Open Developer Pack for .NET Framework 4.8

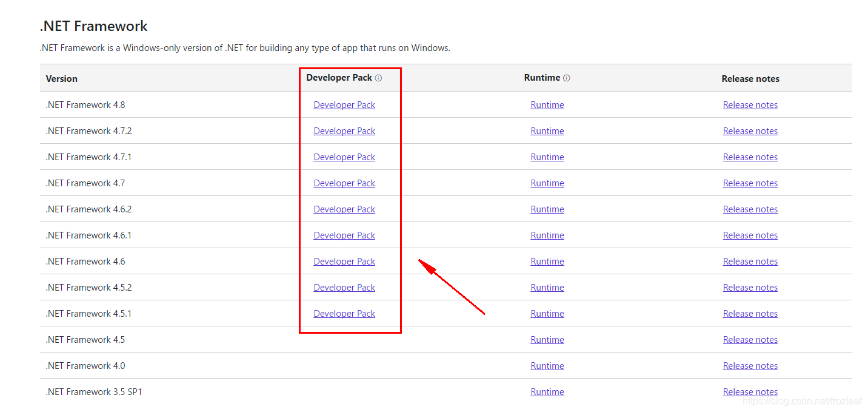coord(344,105)
